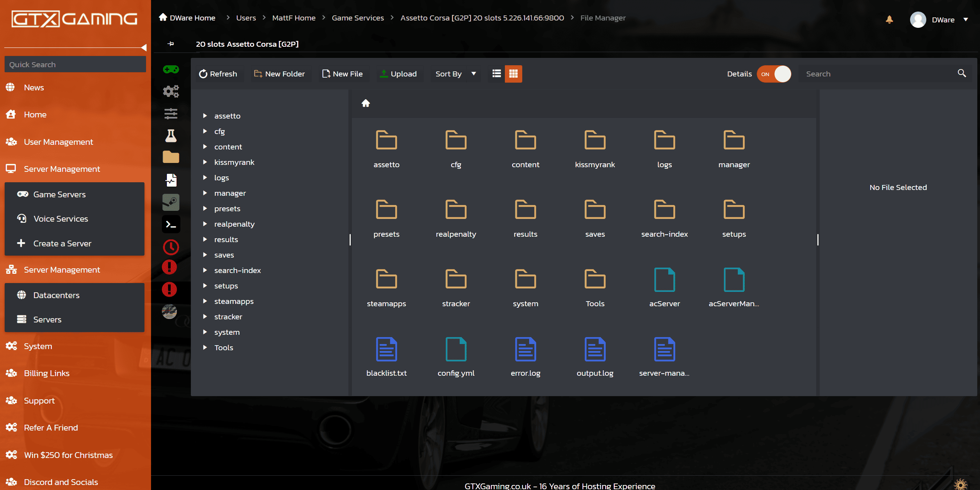Open Game Servers in sidebar menu
Viewport: 980px width, 490px height.
coord(59,194)
